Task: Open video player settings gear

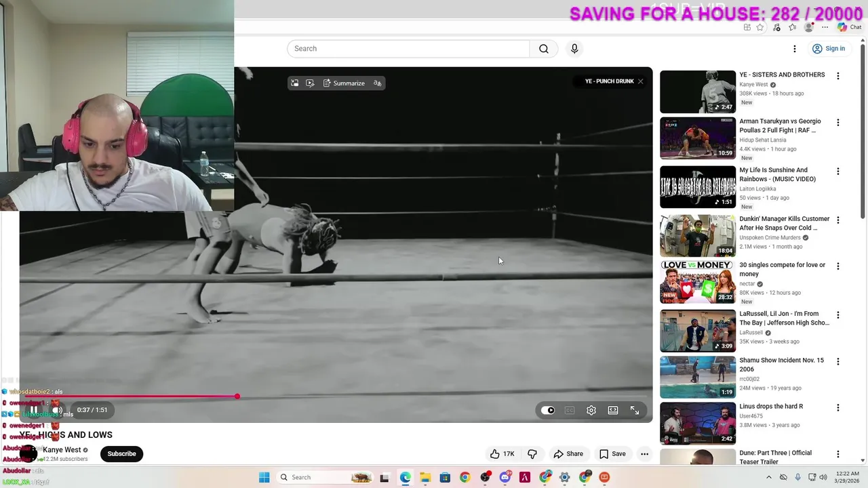Action: pos(591,410)
